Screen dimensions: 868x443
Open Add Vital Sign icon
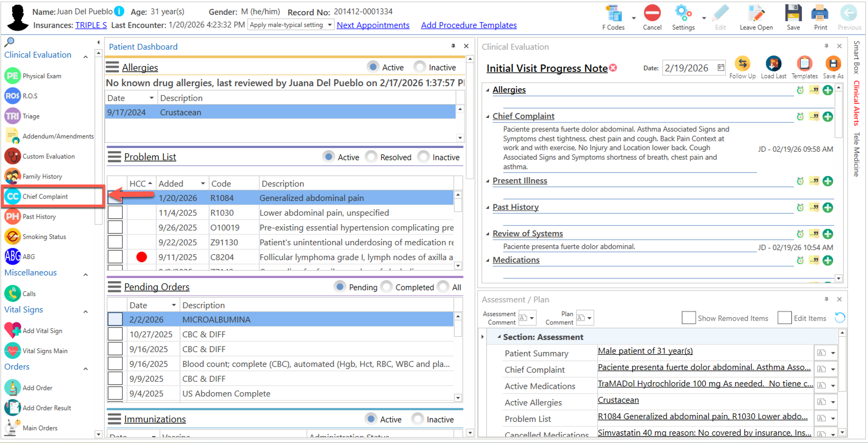tap(12, 330)
